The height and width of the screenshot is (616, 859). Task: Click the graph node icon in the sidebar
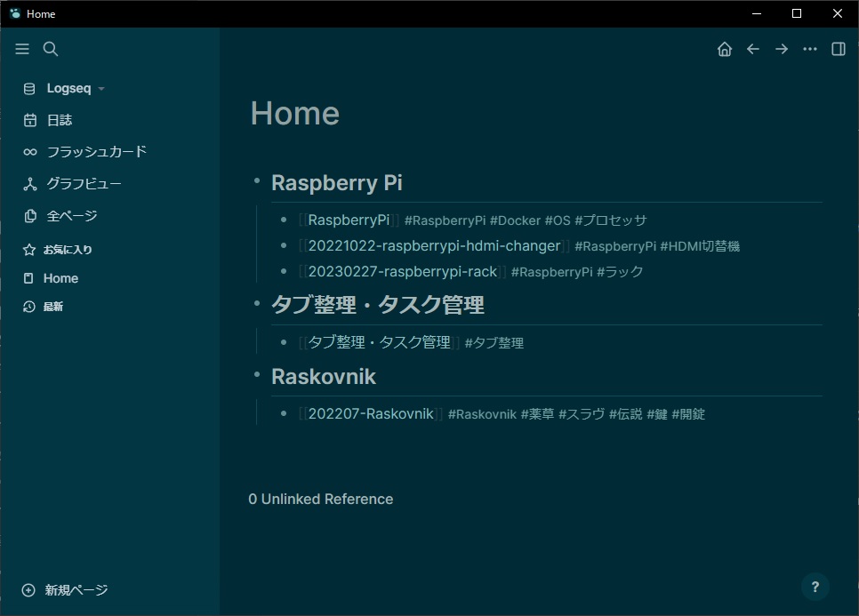click(30, 185)
